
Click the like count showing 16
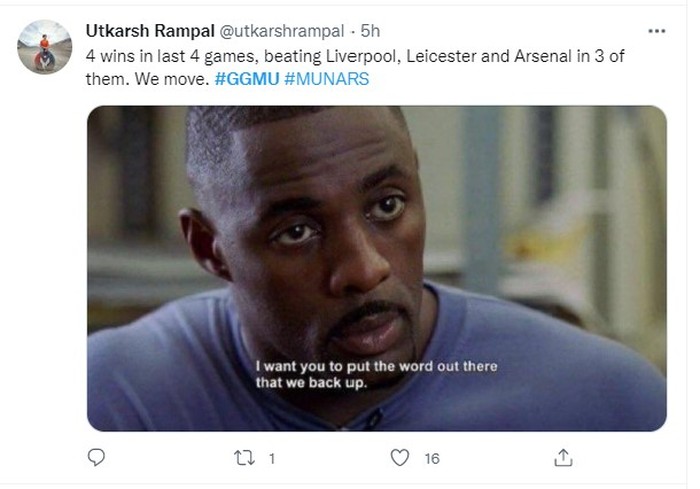431,458
